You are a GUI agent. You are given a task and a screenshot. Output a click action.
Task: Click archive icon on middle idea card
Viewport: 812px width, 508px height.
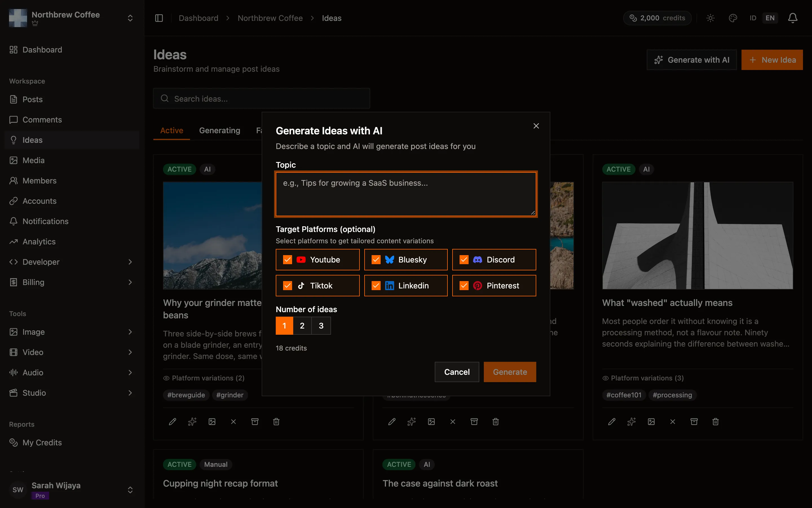coord(474,422)
